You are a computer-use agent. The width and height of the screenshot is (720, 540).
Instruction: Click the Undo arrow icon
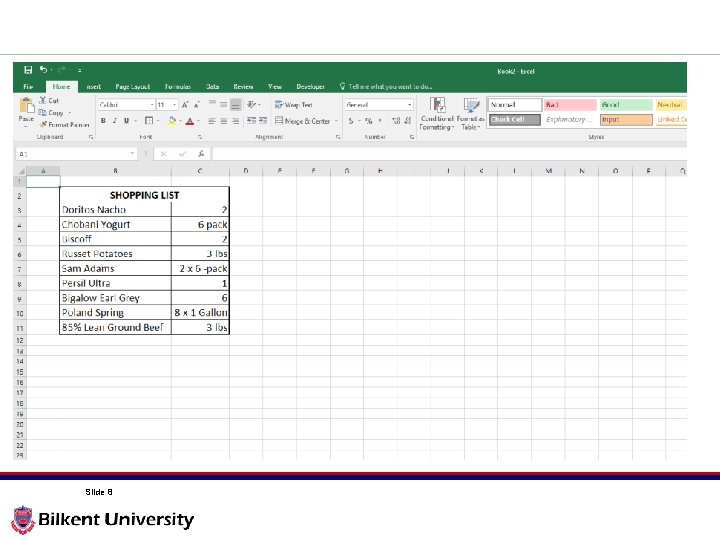[43, 70]
